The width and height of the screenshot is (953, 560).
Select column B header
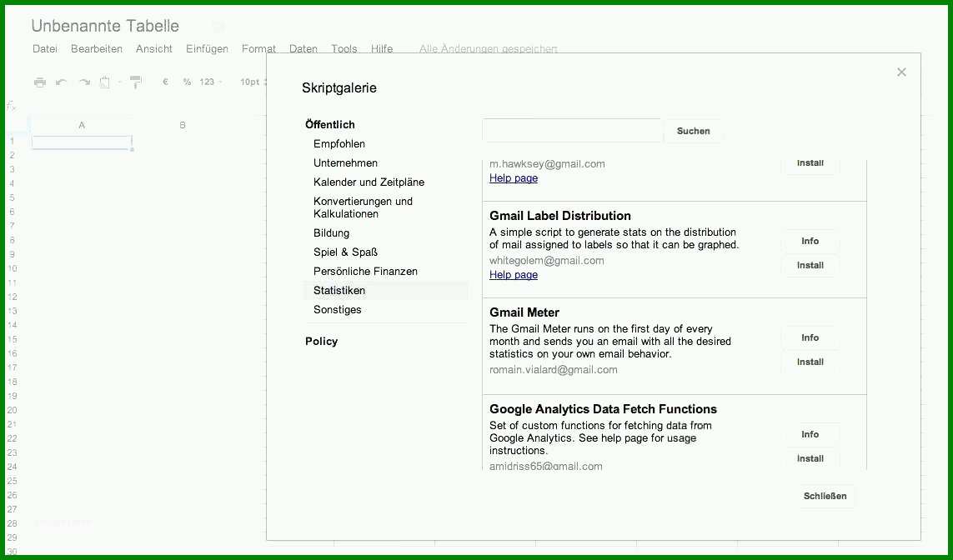coord(183,125)
